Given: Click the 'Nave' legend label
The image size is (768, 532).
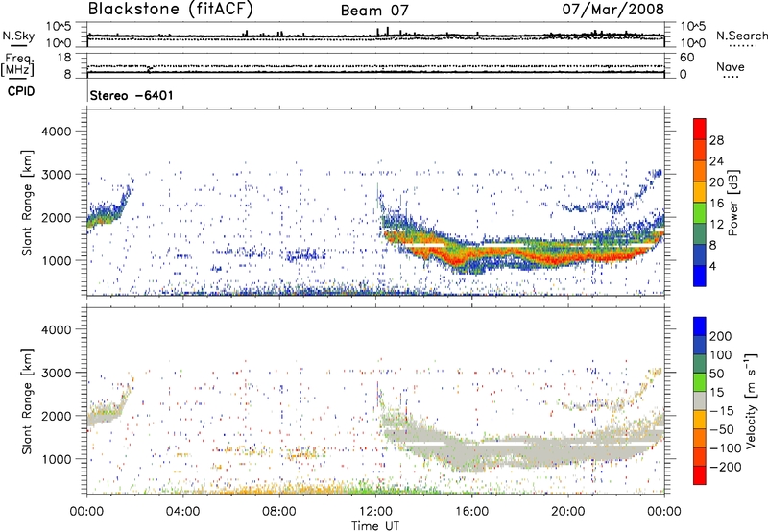Looking at the screenshot, I should pyautogui.click(x=731, y=66).
